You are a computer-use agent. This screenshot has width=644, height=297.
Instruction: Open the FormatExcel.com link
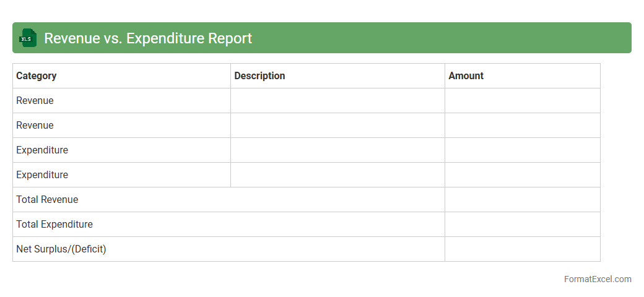point(598,279)
